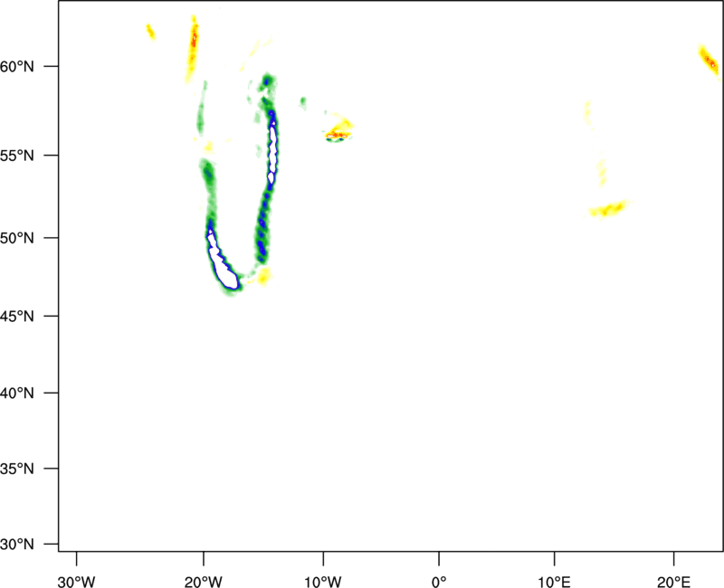Viewport: 724px width, 588px height.
Task: Click the 60°N latitude label
Action: pos(17,66)
